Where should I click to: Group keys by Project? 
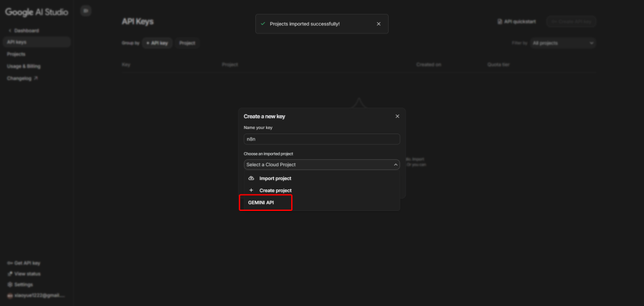[187, 43]
